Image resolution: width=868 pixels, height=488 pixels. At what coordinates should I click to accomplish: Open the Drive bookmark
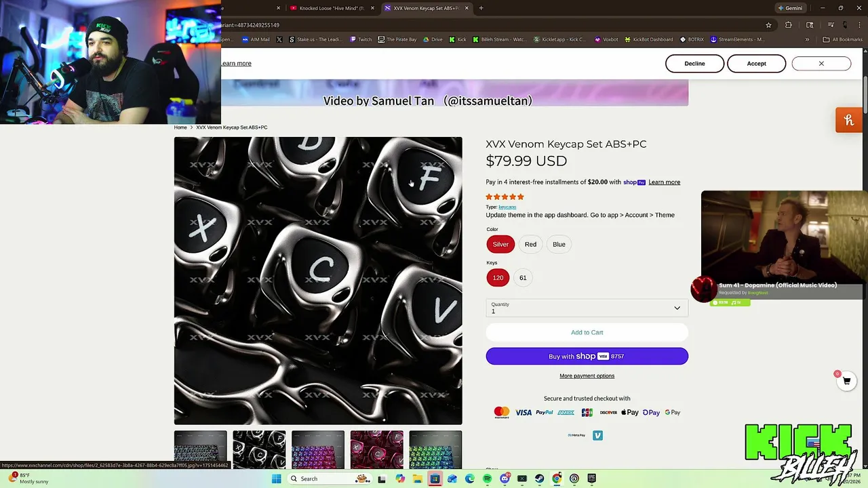point(433,39)
